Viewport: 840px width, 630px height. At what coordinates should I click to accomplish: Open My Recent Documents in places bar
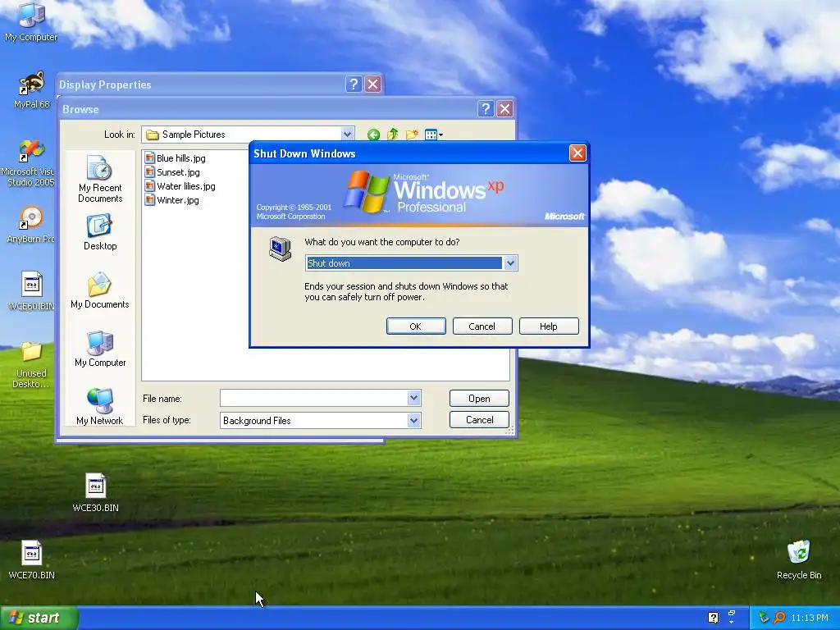click(99, 179)
